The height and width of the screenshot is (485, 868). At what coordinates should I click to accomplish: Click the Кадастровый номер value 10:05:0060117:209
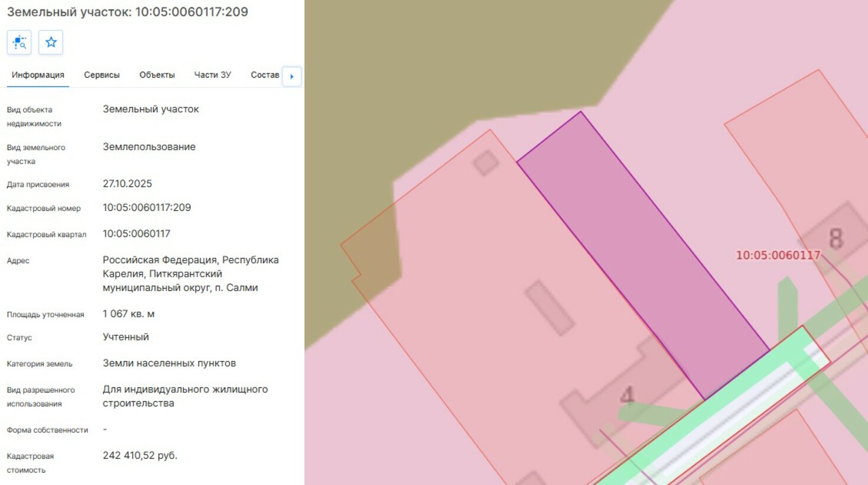click(147, 208)
